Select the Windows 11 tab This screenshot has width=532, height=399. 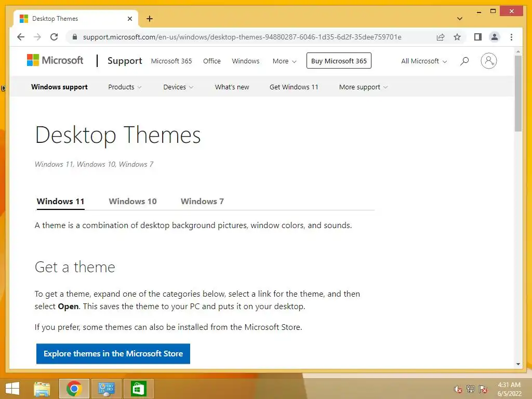60,201
